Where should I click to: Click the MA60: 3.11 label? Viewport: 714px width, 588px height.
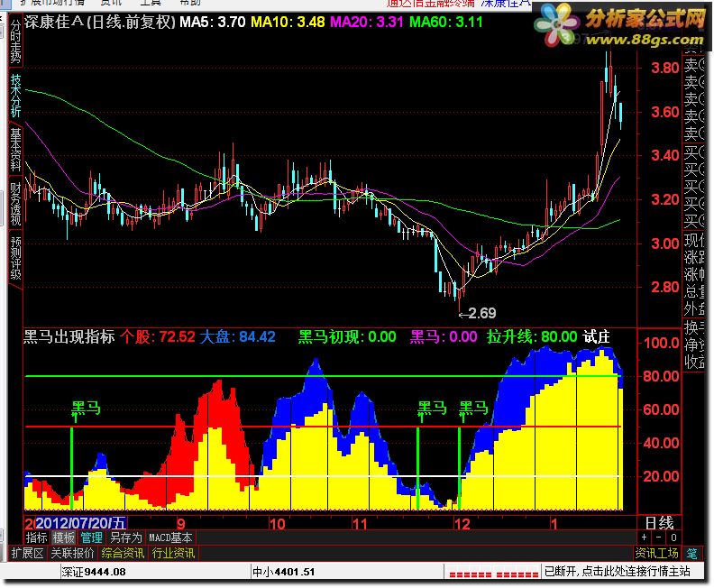click(445, 22)
